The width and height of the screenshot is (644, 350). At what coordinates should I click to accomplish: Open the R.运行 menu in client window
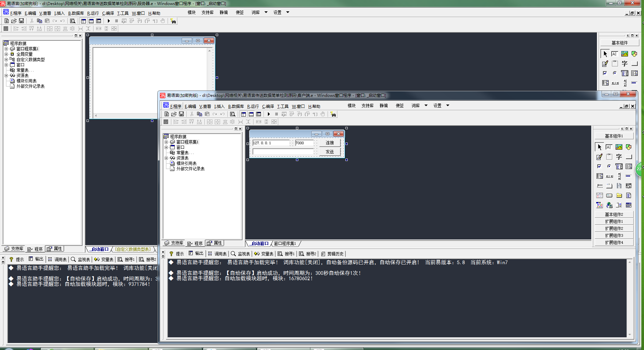click(x=253, y=107)
